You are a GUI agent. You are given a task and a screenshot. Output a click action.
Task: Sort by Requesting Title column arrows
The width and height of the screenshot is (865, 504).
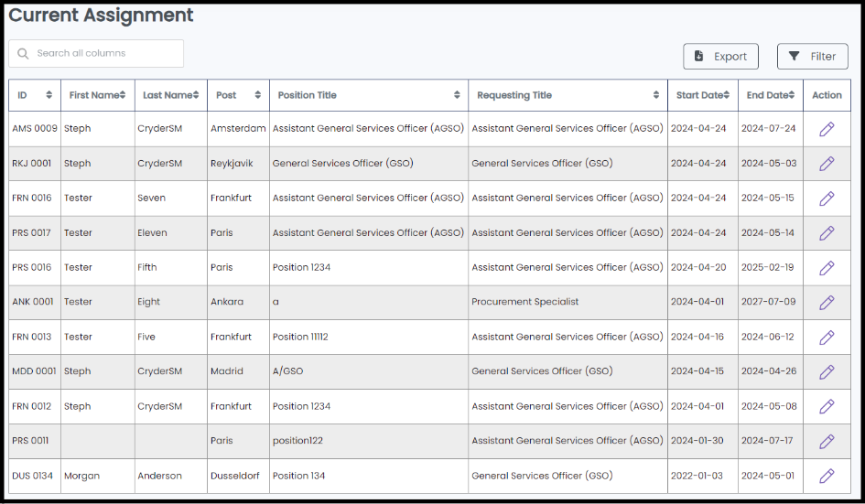point(656,95)
